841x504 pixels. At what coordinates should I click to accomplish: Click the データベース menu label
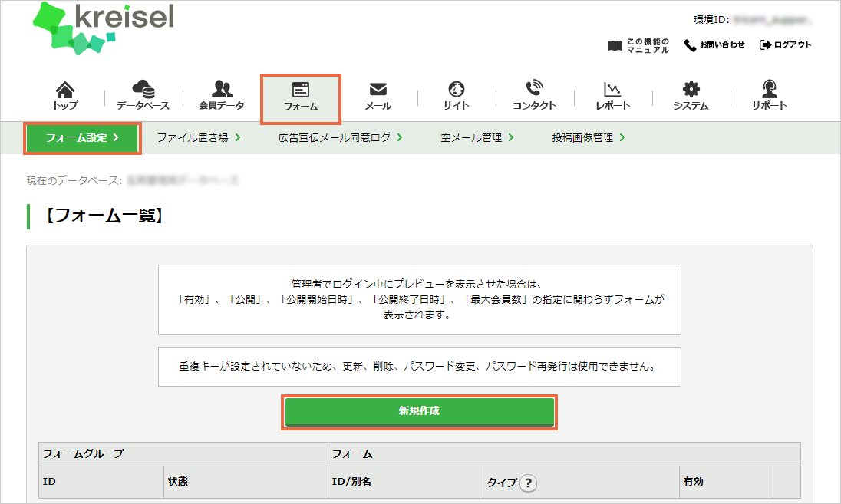(x=143, y=106)
